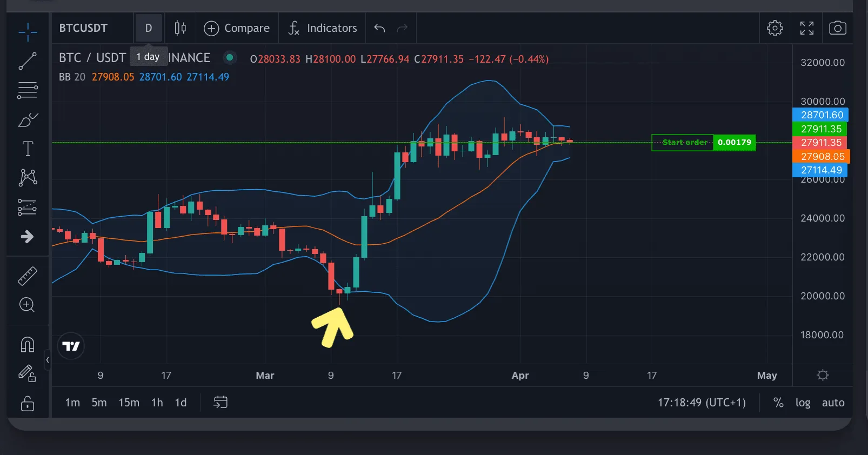The image size is (868, 455).
Task: Take a chart snapshot with camera icon
Action: [x=837, y=28]
